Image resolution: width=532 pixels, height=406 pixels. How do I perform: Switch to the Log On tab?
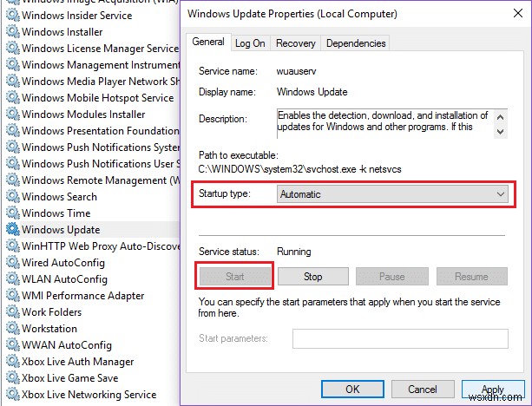pos(250,43)
